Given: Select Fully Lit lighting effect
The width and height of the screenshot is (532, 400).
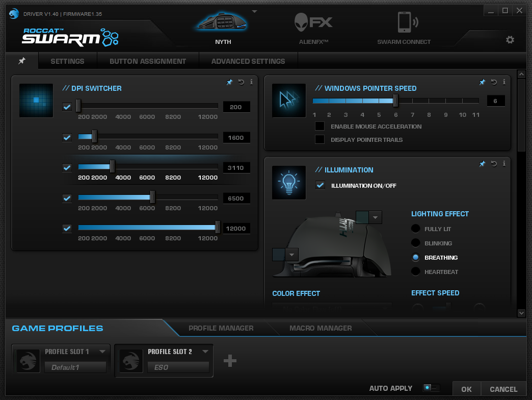Looking at the screenshot, I should (x=416, y=229).
